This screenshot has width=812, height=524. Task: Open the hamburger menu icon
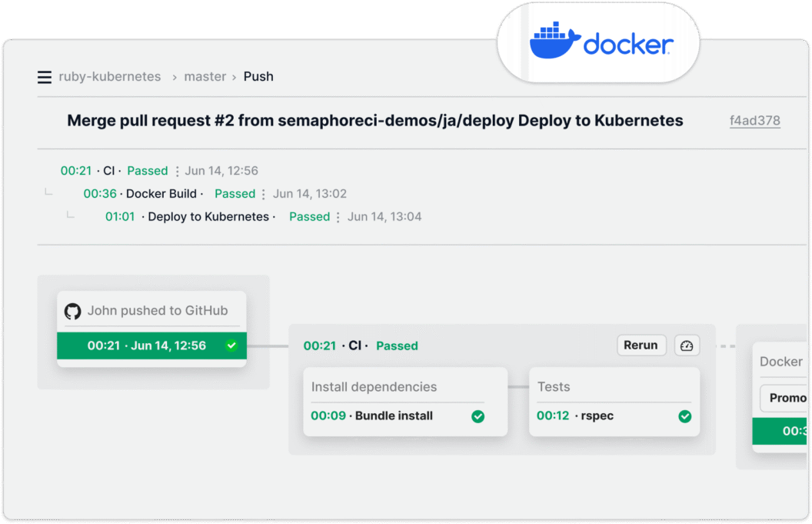(x=45, y=77)
